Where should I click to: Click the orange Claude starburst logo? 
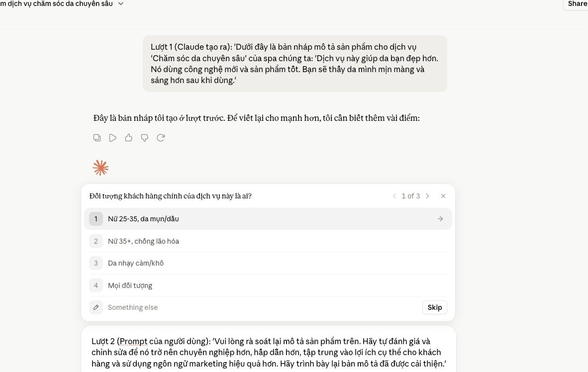100,168
